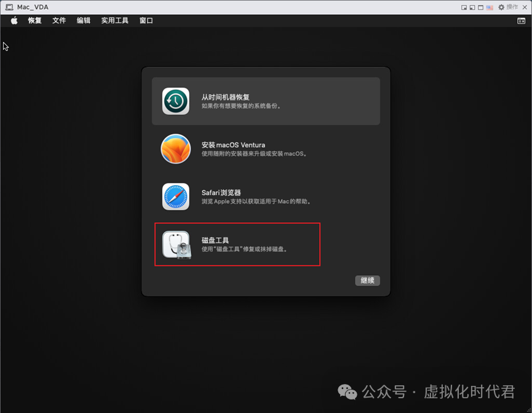Click the menu bar window-list icon at right
The width and height of the screenshot is (532, 413).
(521, 21)
